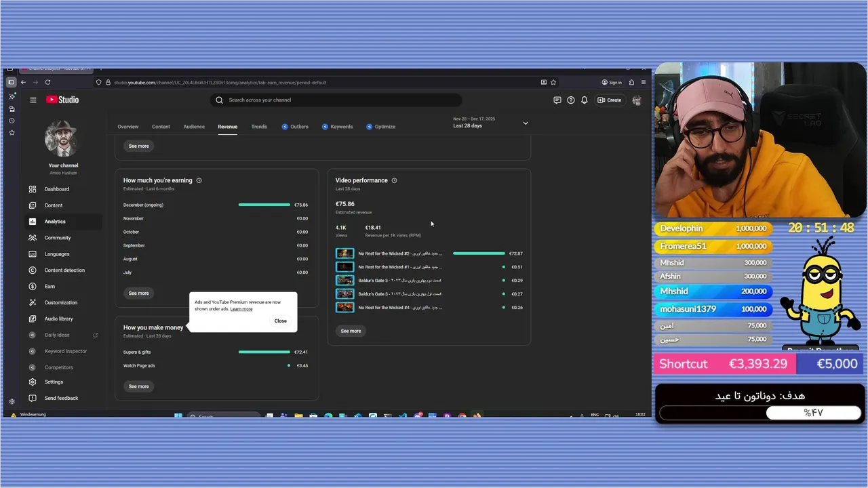Screen dimensions: 868x488
Task: Open the Optimize tab
Action: pos(380,127)
